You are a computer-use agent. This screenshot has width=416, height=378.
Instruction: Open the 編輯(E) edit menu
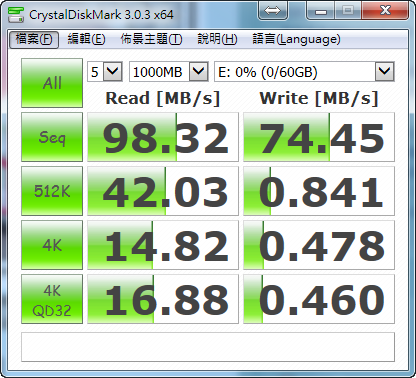click(86, 39)
